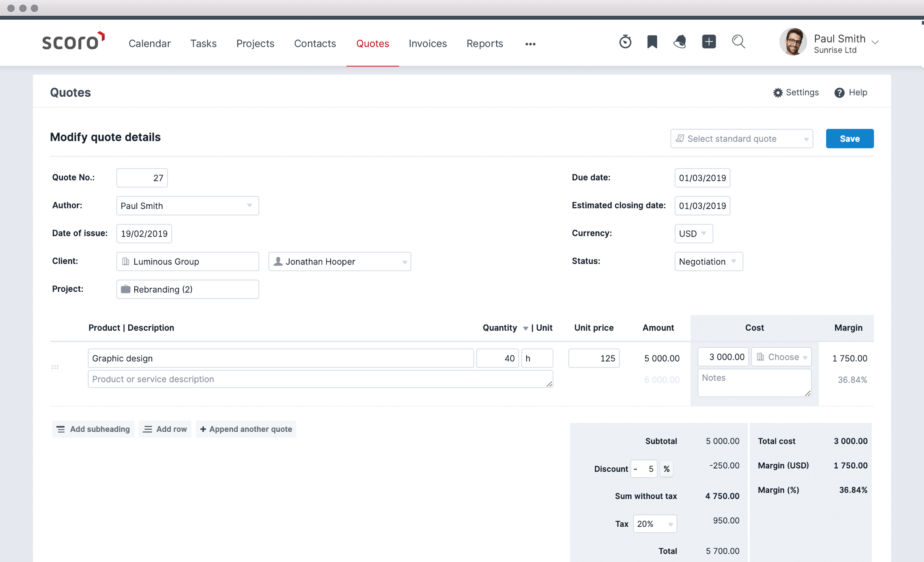Click the building icon in Client field
This screenshot has height=562, width=924.
(x=125, y=261)
